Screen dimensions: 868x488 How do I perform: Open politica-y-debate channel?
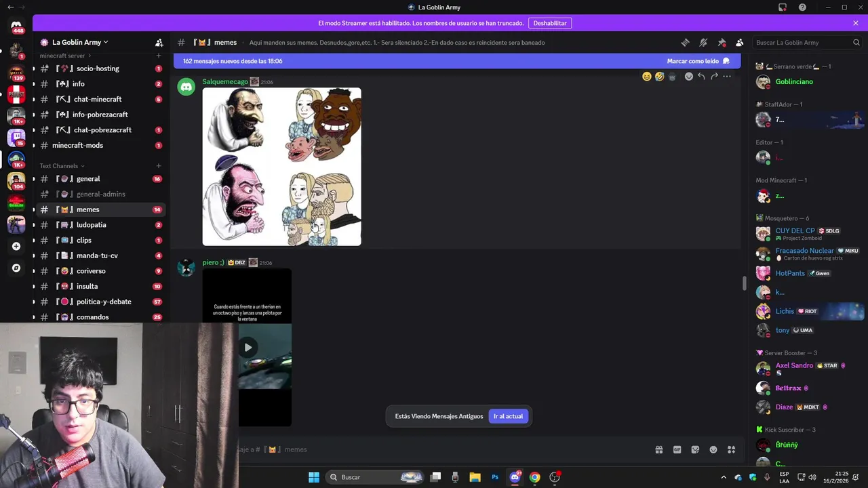(x=100, y=302)
